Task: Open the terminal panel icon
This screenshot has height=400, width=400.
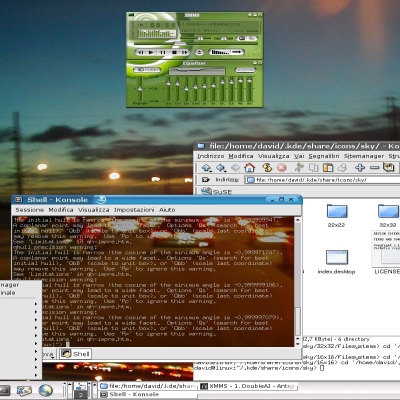Action: 5,390
